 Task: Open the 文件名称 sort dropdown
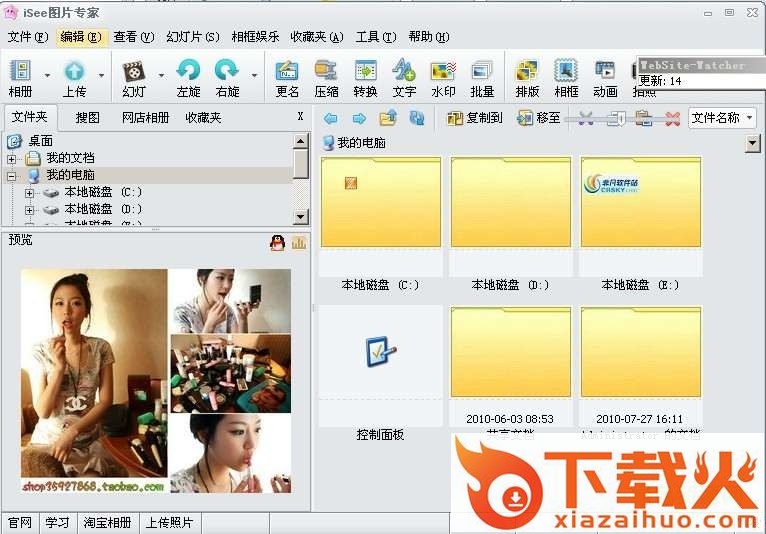point(722,118)
